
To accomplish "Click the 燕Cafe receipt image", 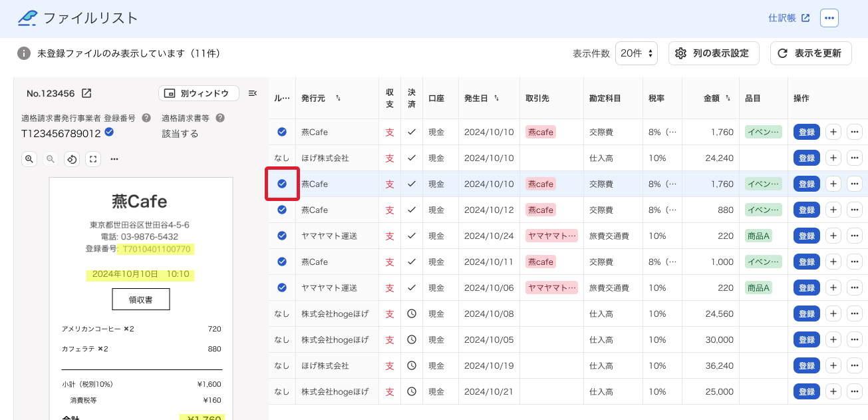I will pos(141,298).
